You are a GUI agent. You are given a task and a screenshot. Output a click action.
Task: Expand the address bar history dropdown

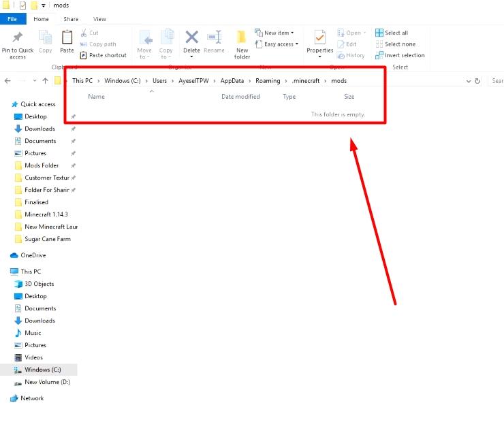click(469, 81)
